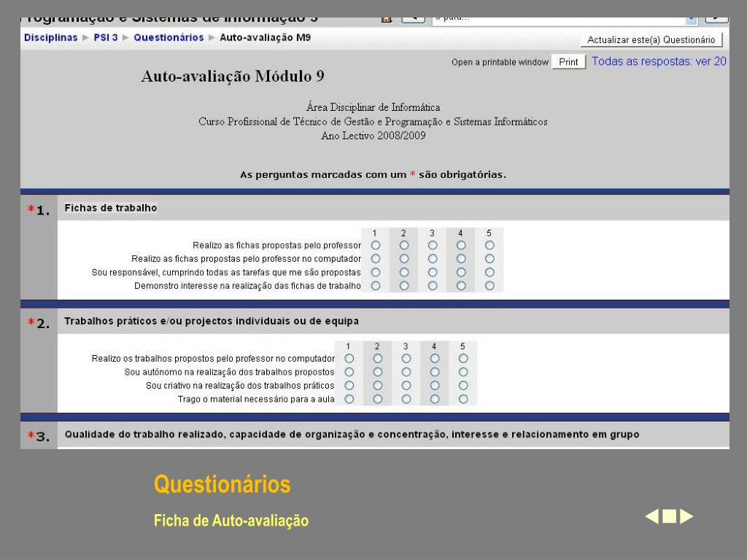Rate 5 for 'Demonstro interesse na realização das fichas'
Screen dimensions: 747x560
(489, 286)
